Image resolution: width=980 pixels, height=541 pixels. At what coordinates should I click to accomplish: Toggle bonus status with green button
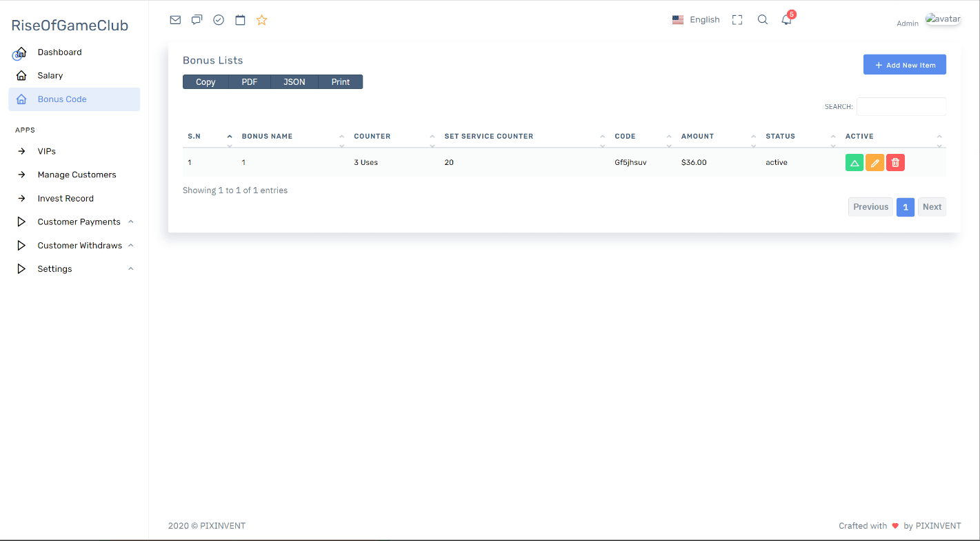(x=854, y=163)
